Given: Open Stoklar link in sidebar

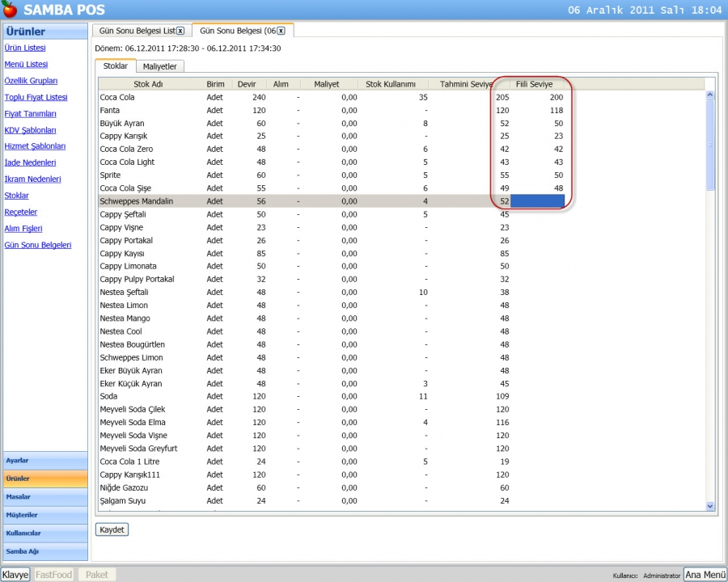Looking at the screenshot, I should tap(16, 196).
